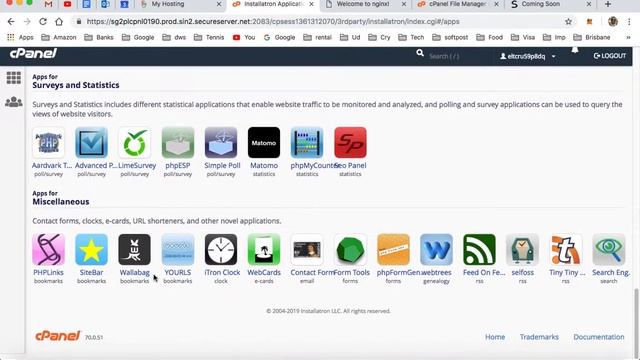Open the Home footer link
Screen dimensions: 640x360
[495, 337]
